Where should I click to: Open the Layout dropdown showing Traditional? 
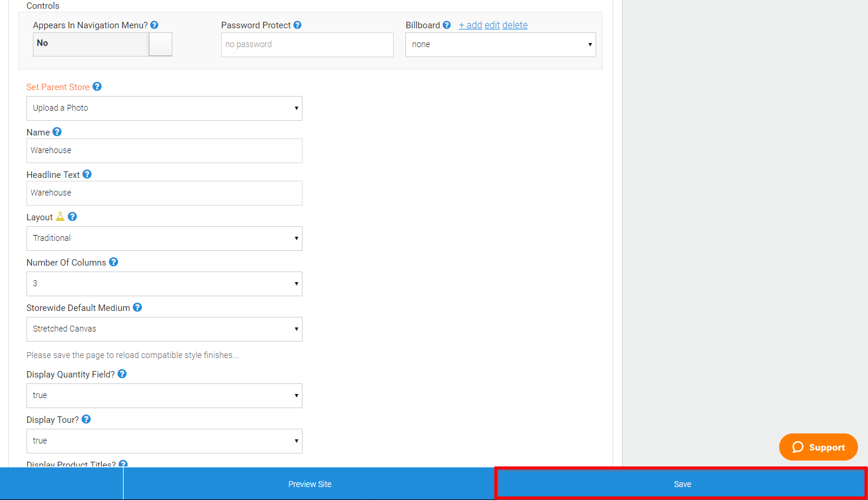[164, 238]
